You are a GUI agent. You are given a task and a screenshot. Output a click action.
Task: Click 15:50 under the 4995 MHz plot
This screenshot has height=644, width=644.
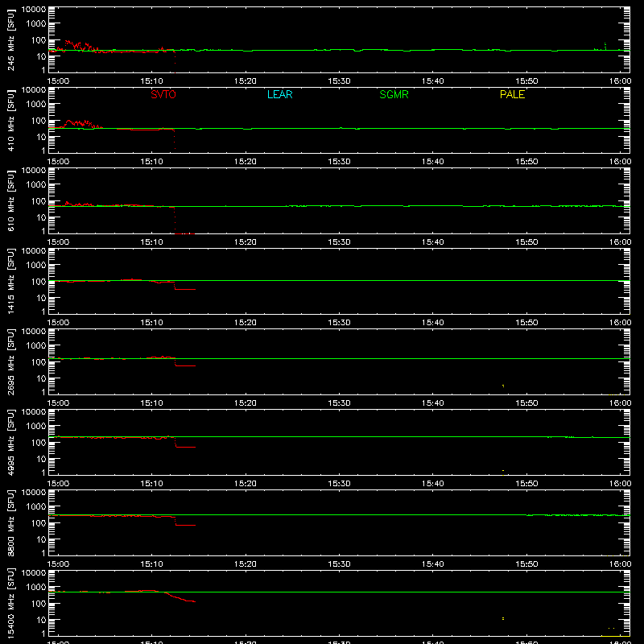coord(526,484)
